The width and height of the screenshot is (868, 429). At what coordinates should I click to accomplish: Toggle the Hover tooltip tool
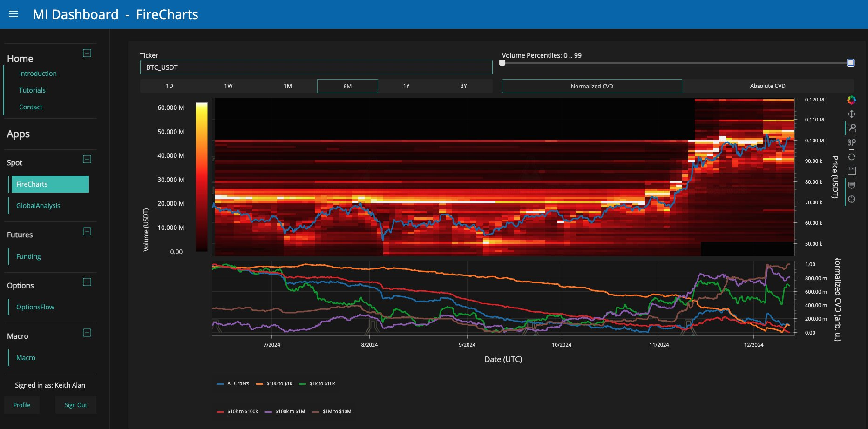(x=852, y=185)
